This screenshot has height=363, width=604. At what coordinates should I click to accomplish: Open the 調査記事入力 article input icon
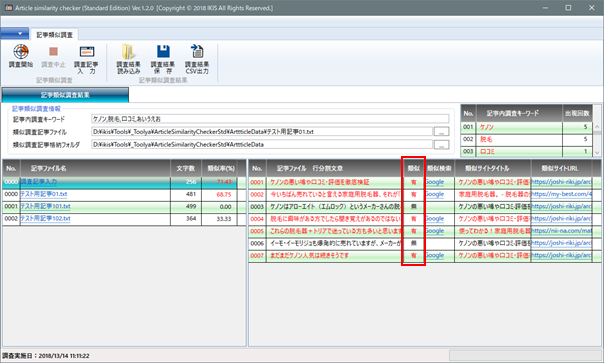tap(86, 59)
